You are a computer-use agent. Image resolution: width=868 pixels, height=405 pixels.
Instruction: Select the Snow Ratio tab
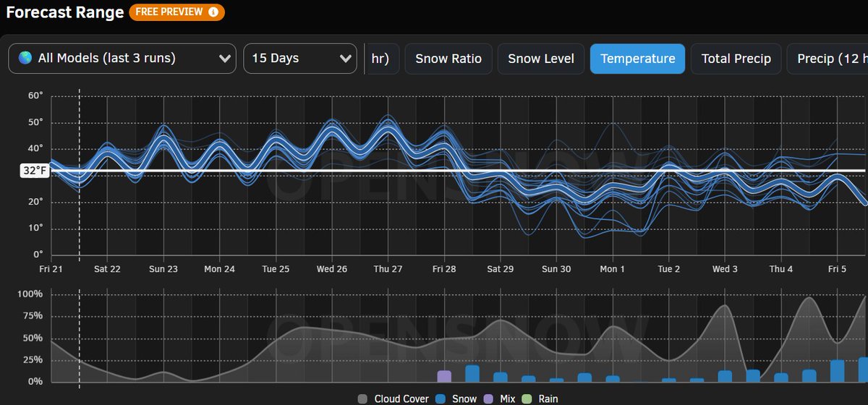click(x=448, y=59)
